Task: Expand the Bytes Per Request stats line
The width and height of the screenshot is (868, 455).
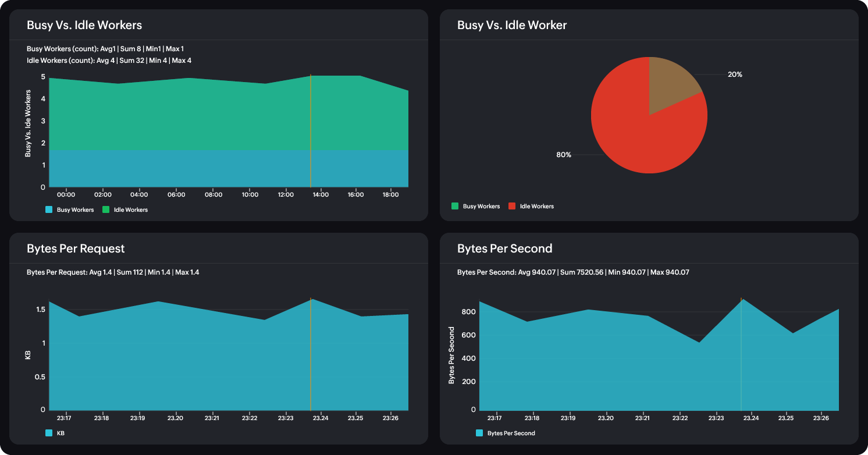Action: (x=113, y=272)
